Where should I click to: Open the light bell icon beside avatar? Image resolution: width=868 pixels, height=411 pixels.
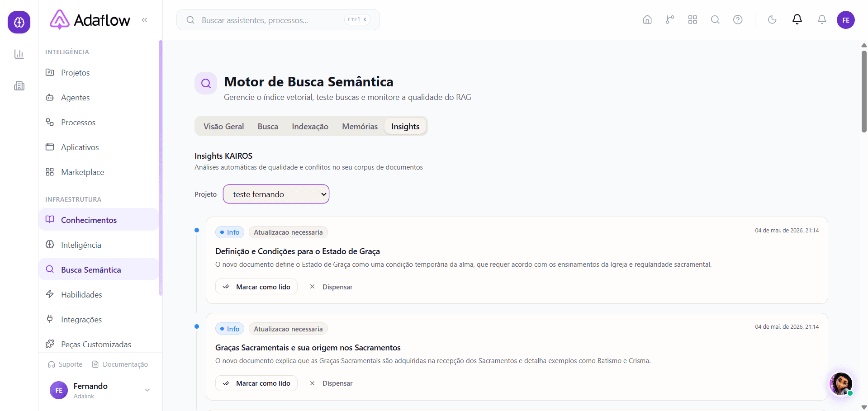point(822,20)
